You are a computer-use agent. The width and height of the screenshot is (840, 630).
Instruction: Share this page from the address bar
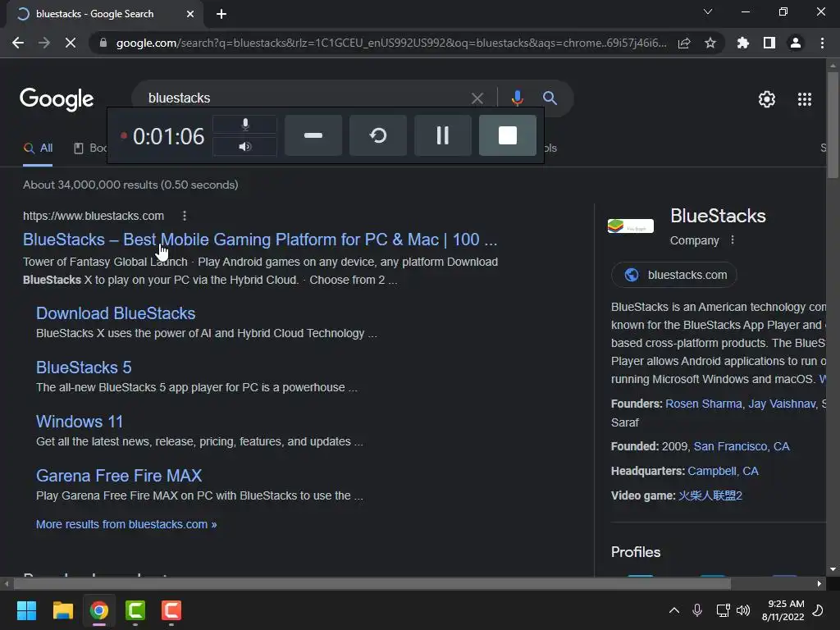click(684, 43)
